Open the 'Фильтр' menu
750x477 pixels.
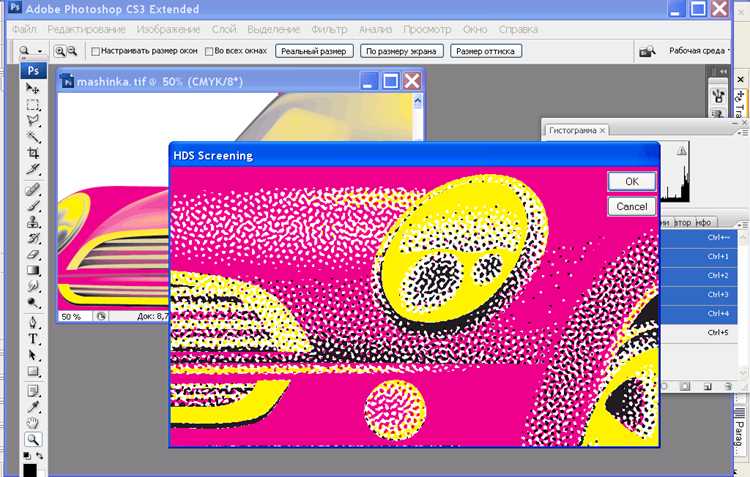(329, 29)
